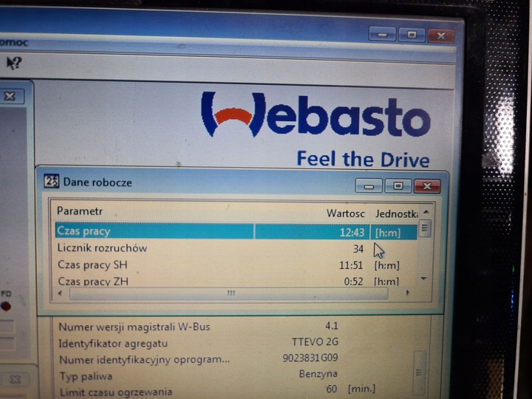
Task: Maximize the main Webasto window
Action: (x=412, y=35)
